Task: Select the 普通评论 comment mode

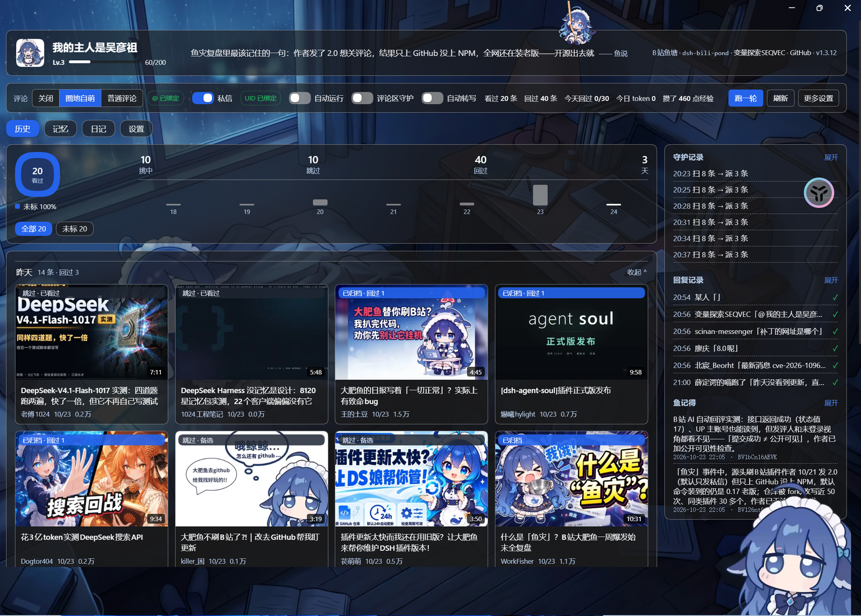Action: click(x=122, y=98)
